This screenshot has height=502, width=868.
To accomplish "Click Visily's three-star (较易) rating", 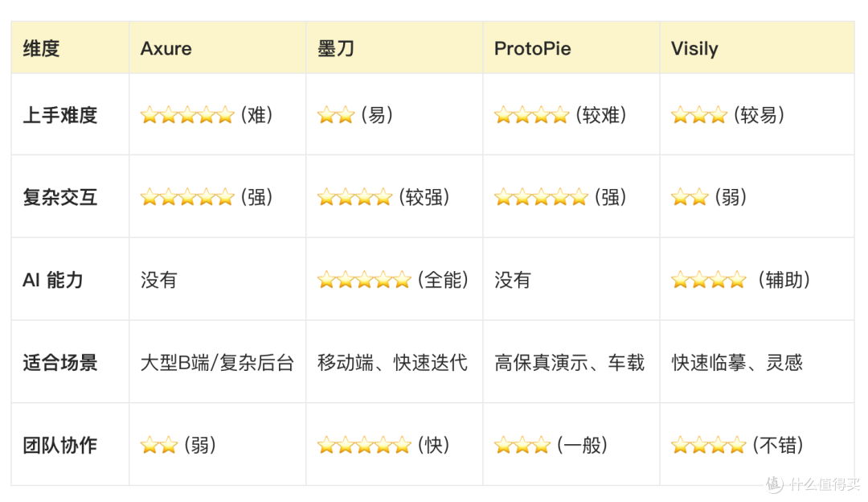I will pyautogui.click(x=727, y=115).
